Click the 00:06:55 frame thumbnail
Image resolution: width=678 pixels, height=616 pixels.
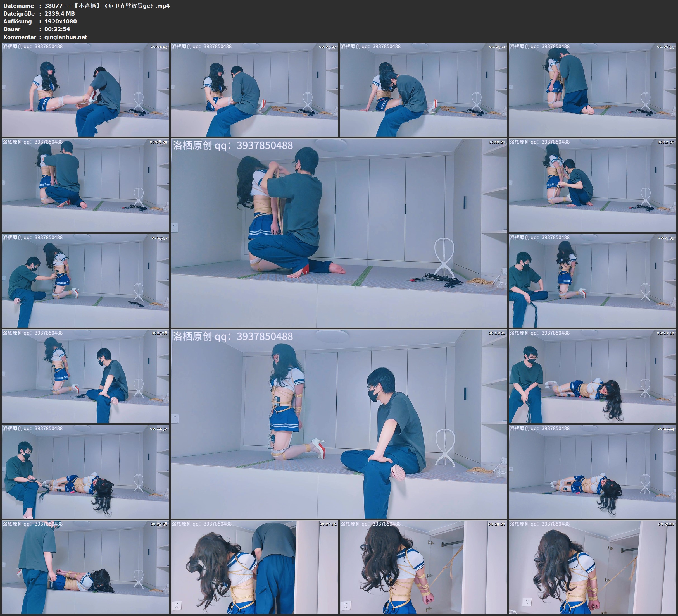[x=592, y=89]
